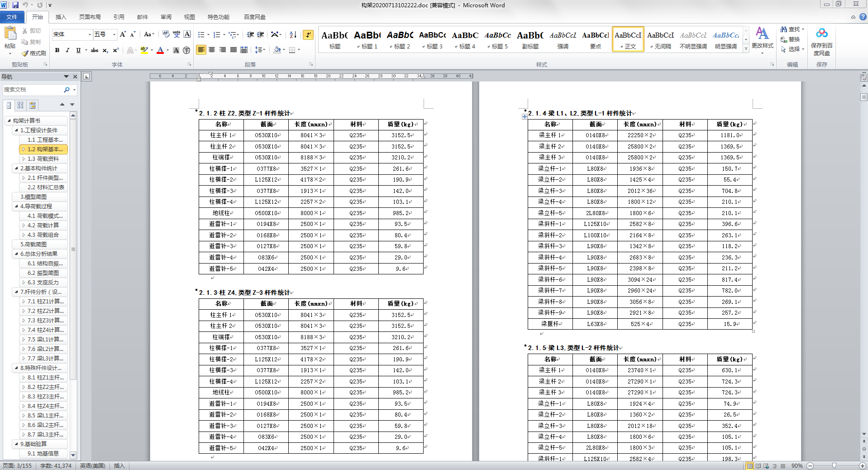This screenshot has height=470, width=868.
Task: Click the superscript x² icon
Action: (x=115, y=50)
